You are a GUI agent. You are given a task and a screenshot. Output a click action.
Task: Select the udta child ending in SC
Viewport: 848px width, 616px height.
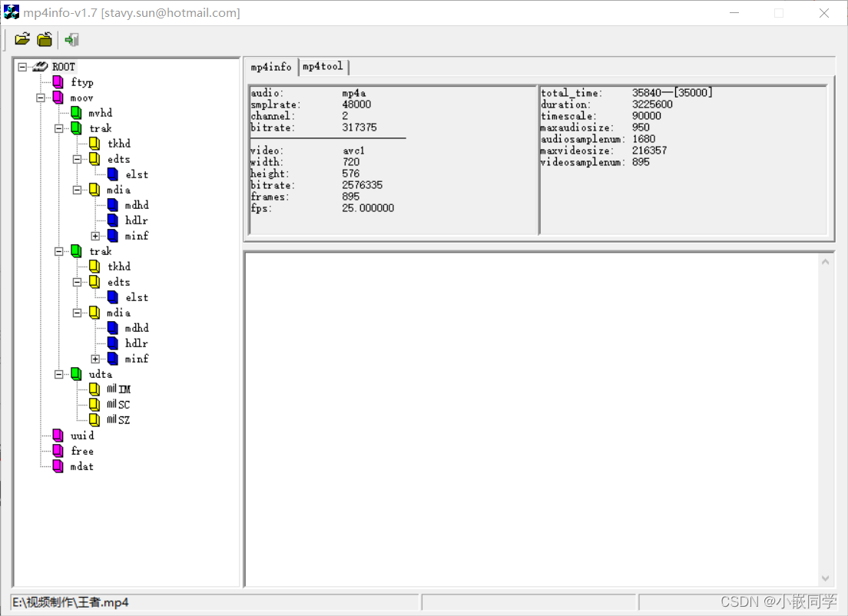pyautogui.click(x=118, y=405)
